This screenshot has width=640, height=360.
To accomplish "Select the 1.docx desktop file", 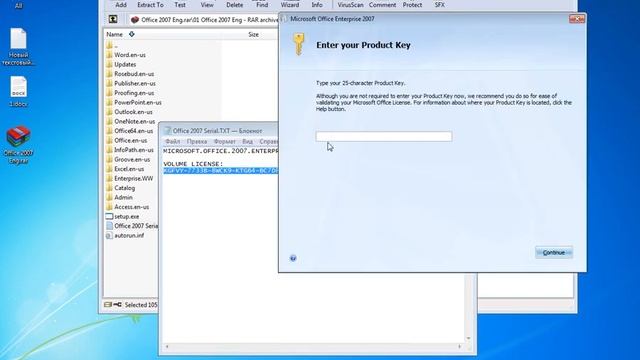I will pos(18,91).
